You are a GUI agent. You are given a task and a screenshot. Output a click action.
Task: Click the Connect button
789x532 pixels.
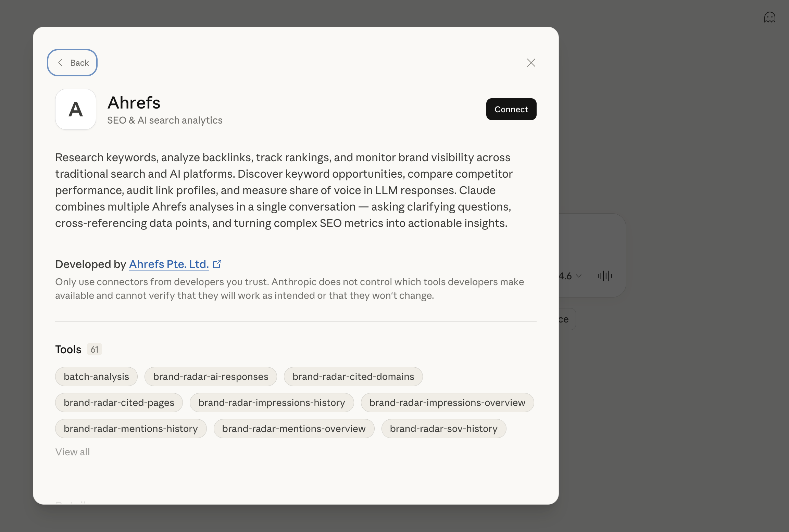[x=511, y=109]
